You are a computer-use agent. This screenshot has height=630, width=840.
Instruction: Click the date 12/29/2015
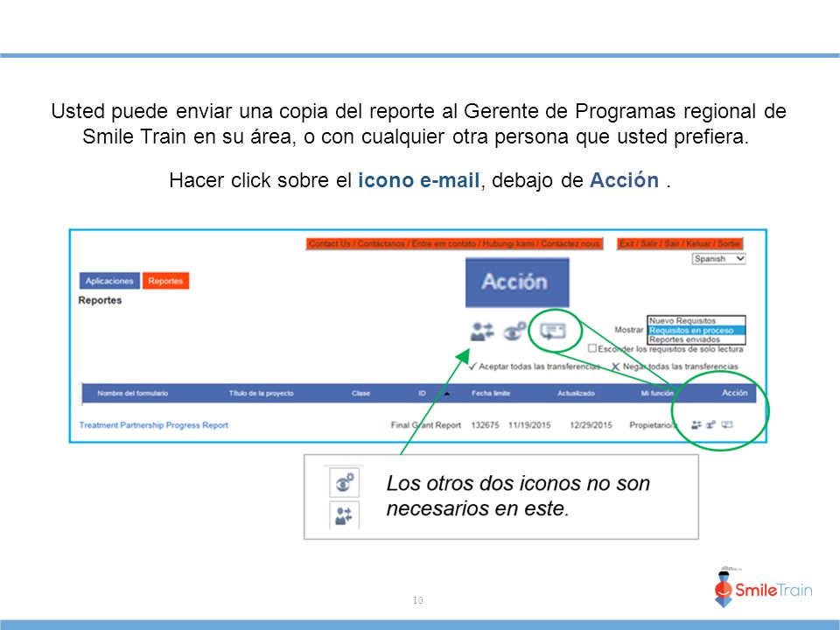tap(591, 425)
